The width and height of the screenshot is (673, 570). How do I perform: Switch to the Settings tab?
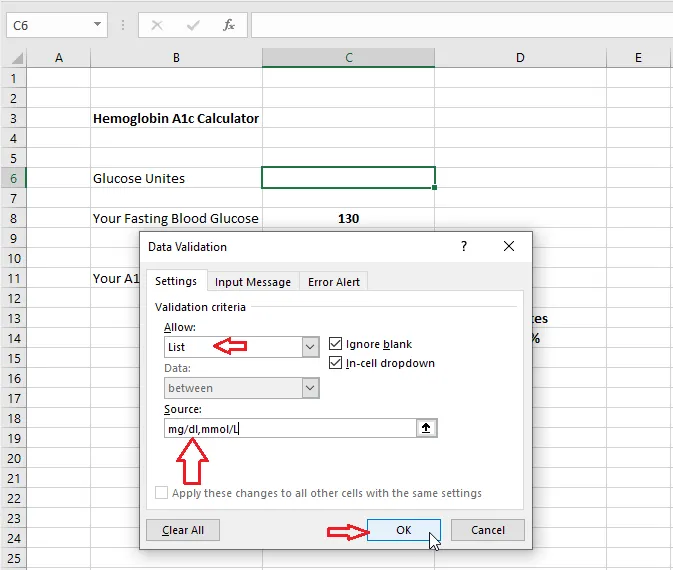[x=176, y=281]
